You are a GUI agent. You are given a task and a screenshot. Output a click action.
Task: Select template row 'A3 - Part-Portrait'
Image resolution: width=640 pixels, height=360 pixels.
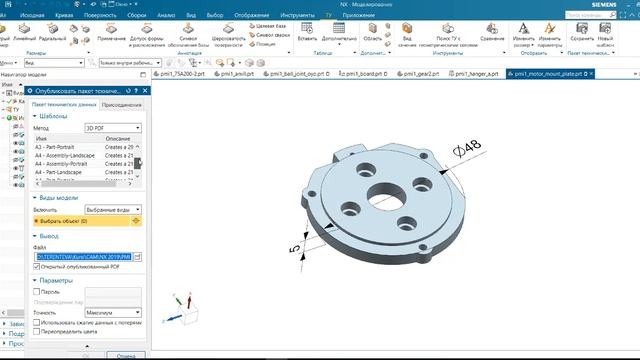click(84, 147)
